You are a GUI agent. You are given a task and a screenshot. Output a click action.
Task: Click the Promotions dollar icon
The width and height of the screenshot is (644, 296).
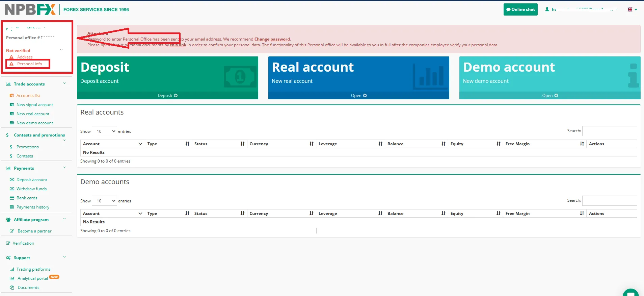tap(11, 147)
